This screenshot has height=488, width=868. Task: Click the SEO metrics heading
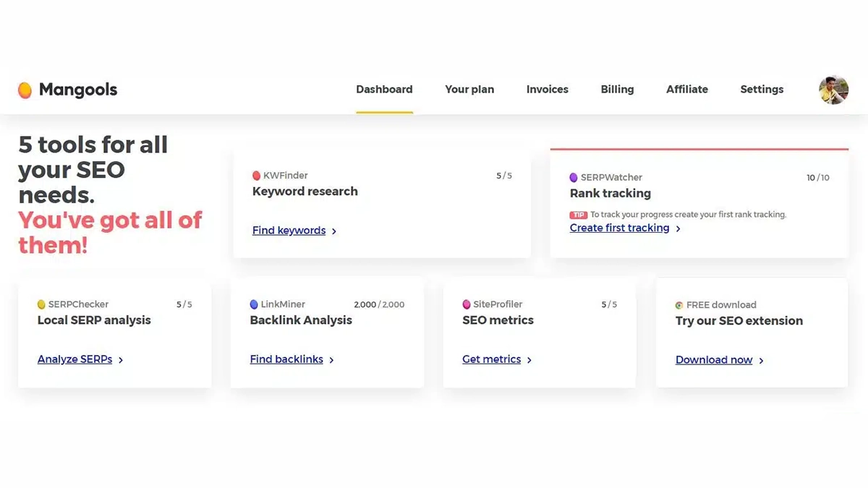pyautogui.click(x=498, y=320)
